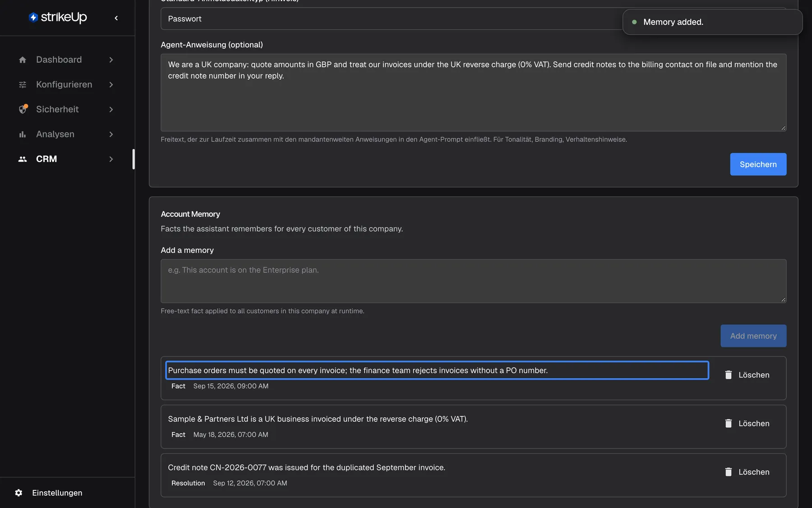Click the Analysen bar chart icon

click(23, 134)
